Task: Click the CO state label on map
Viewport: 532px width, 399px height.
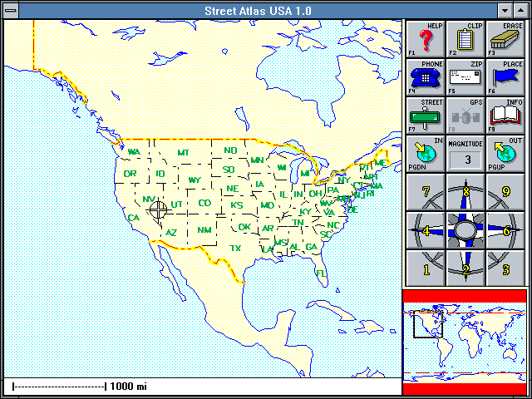Action: tap(204, 203)
